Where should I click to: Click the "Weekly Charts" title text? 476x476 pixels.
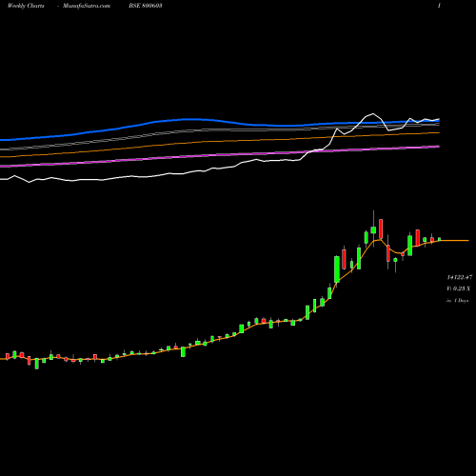click(x=26, y=6)
